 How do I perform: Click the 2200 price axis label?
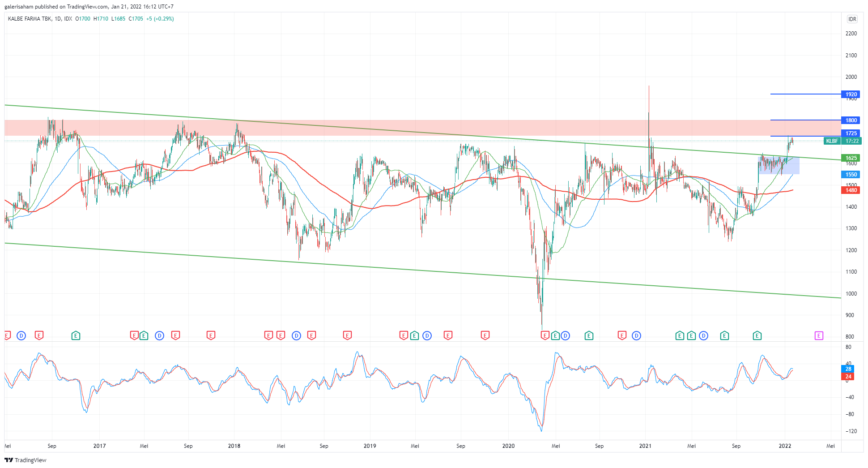pyautogui.click(x=851, y=34)
